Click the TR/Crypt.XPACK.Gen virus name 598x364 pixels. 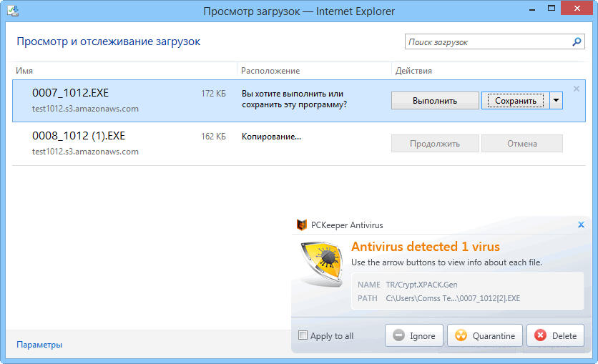tap(421, 285)
